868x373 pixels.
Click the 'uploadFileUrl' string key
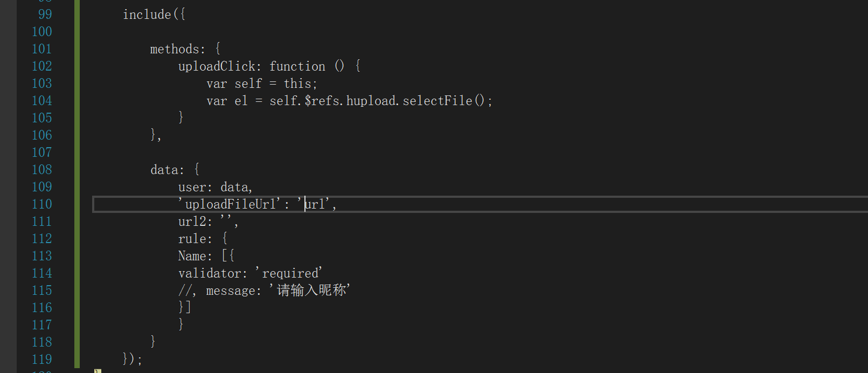pyautogui.click(x=230, y=204)
